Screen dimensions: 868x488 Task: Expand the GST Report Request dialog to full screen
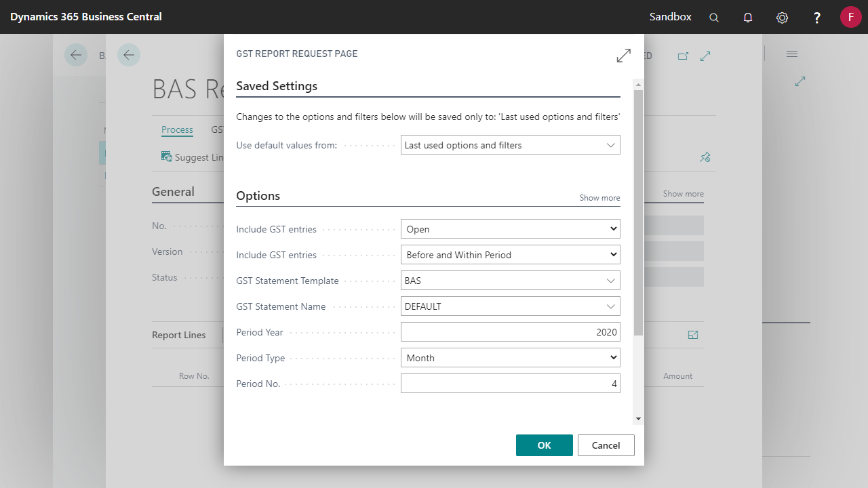click(x=624, y=56)
